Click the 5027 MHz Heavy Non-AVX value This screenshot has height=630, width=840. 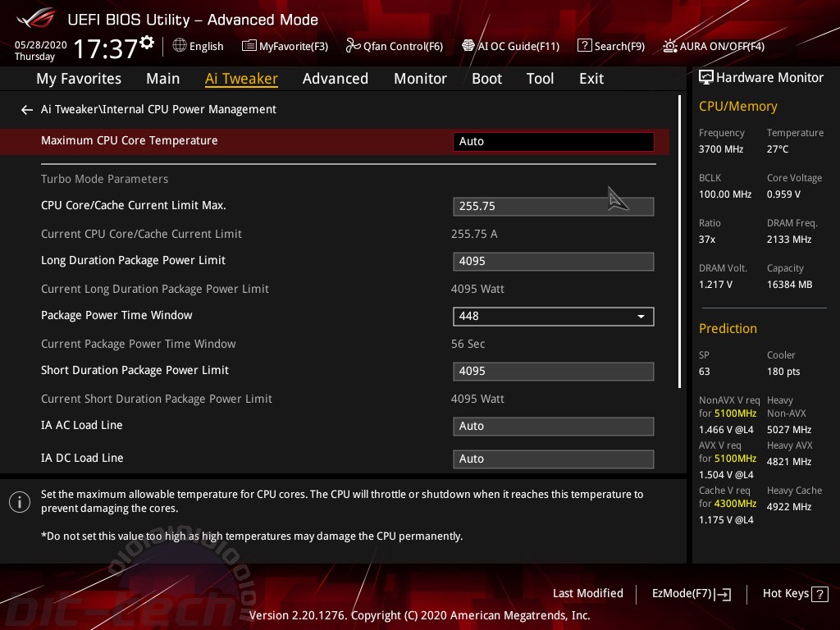[788, 430]
